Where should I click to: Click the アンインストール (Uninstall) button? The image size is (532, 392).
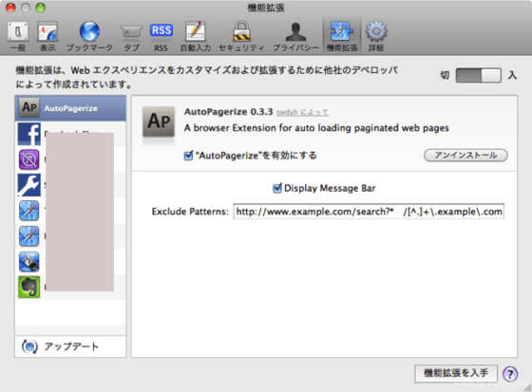click(465, 156)
